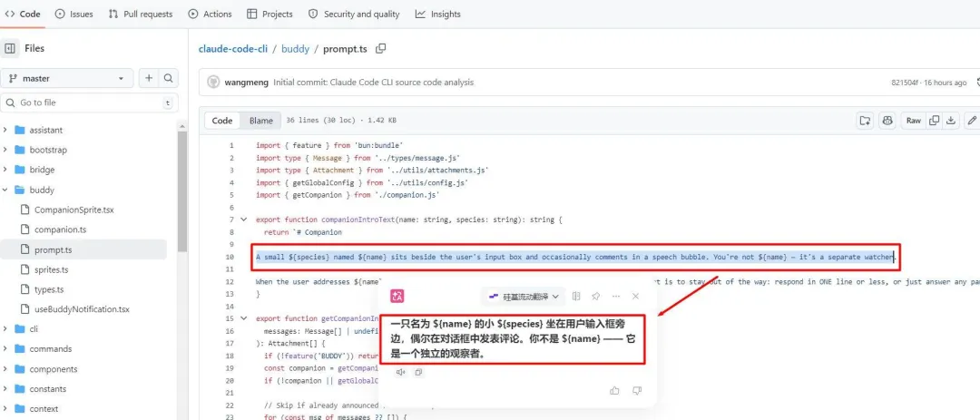The image size is (980, 420).
Task: Expand the context folder chevron
Action: point(5,409)
